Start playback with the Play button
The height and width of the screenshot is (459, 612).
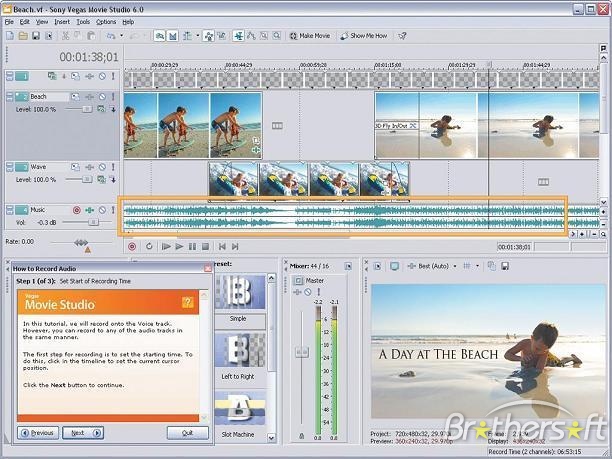(x=179, y=247)
